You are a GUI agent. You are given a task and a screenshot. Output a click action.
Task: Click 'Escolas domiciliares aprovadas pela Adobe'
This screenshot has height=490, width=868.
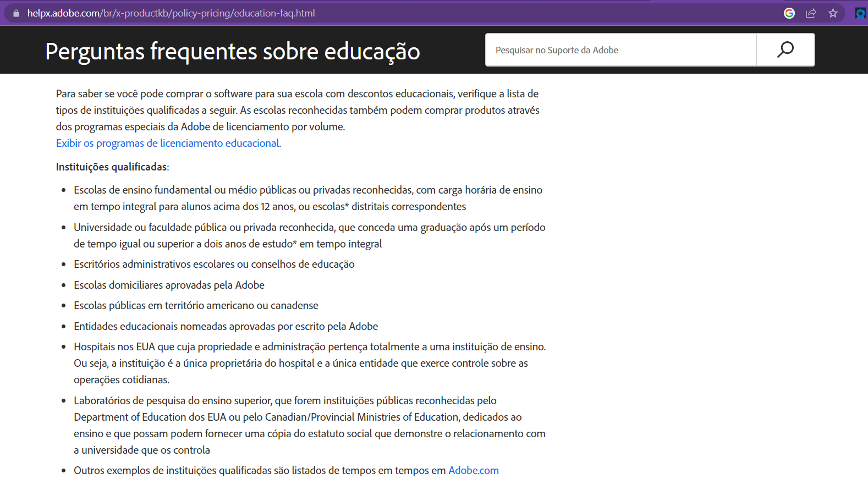(x=169, y=285)
